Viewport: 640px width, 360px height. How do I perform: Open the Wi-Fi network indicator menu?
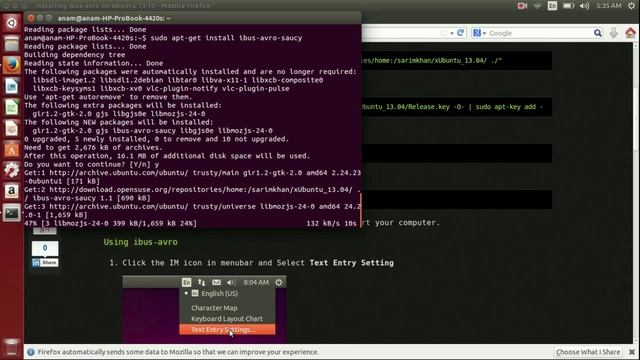click(537, 6)
